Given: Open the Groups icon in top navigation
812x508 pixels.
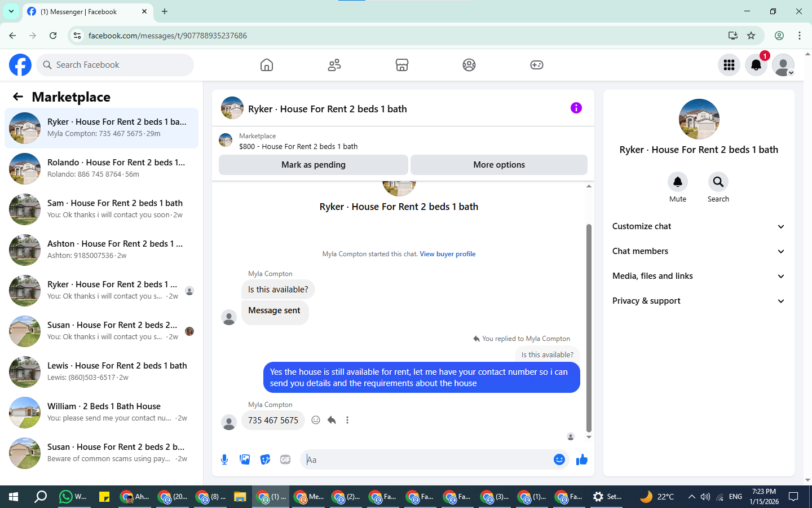Looking at the screenshot, I should point(469,65).
